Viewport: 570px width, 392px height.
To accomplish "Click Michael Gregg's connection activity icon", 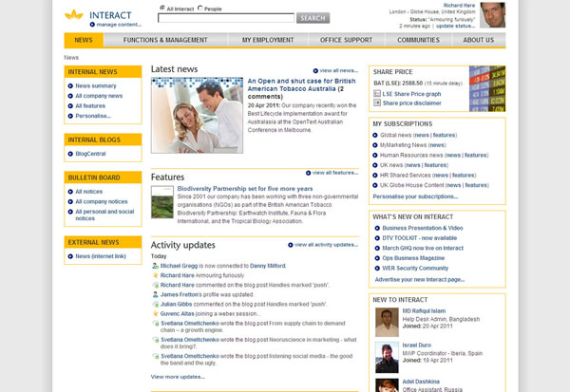I will [x=155, y=267].
